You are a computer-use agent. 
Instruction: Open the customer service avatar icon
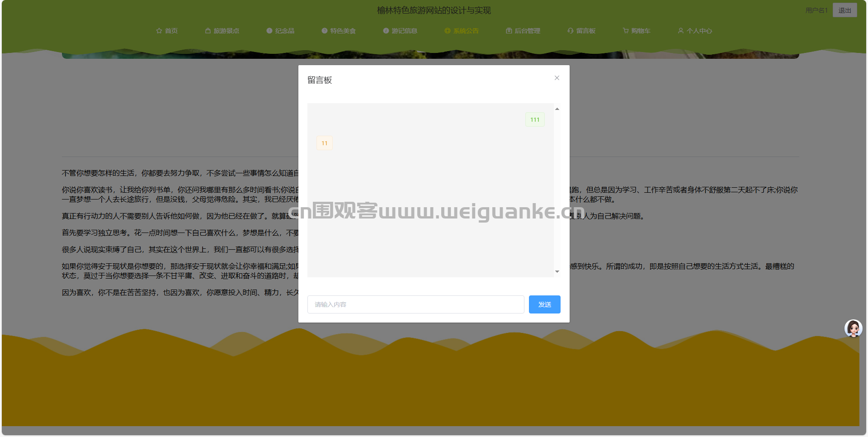(854, 328)
